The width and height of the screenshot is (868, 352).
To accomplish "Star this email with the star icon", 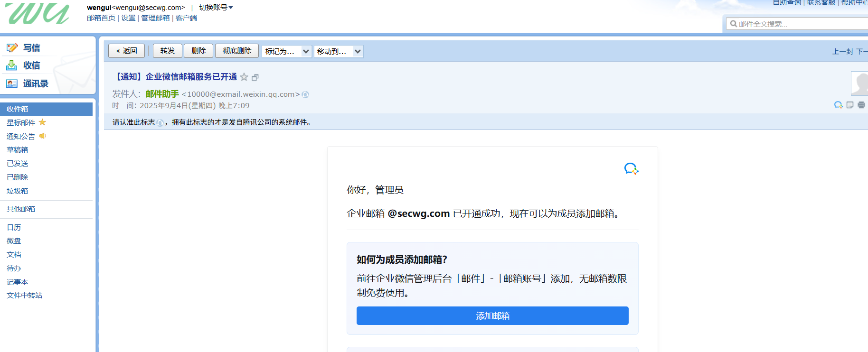I will point(244,77).
